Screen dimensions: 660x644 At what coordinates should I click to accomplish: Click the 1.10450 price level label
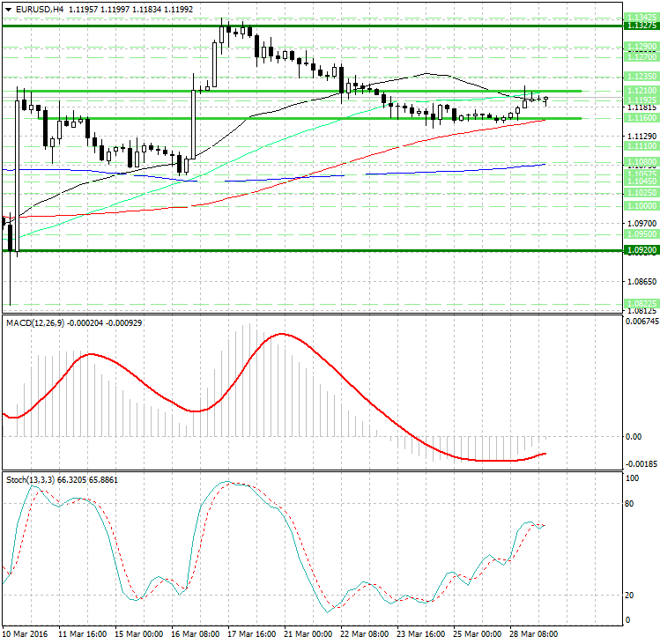641,181
